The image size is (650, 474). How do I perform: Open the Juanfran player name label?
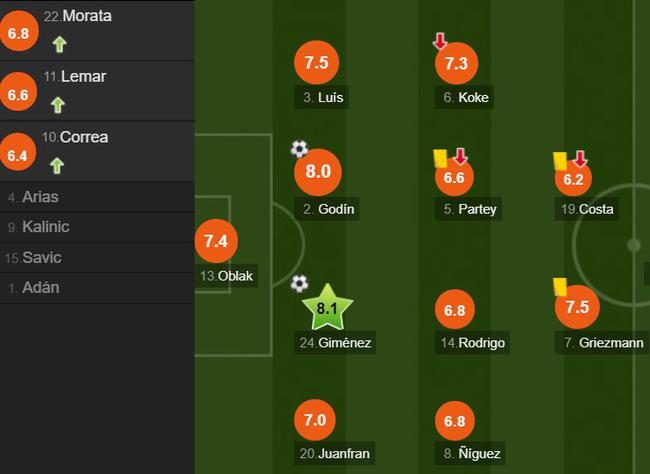[335, 453]
